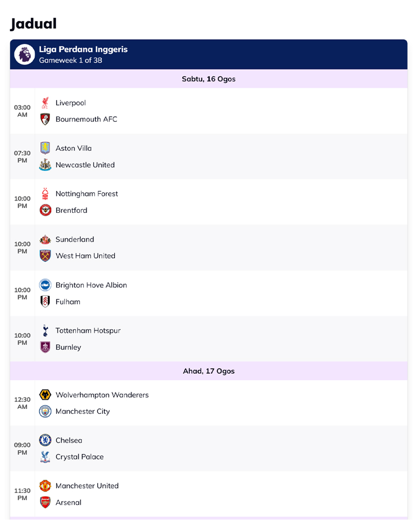The width and height of the screenshot is (417, 532).
Task: Click the Liga Perdana Inggeris header title
Action: point(83,50)
